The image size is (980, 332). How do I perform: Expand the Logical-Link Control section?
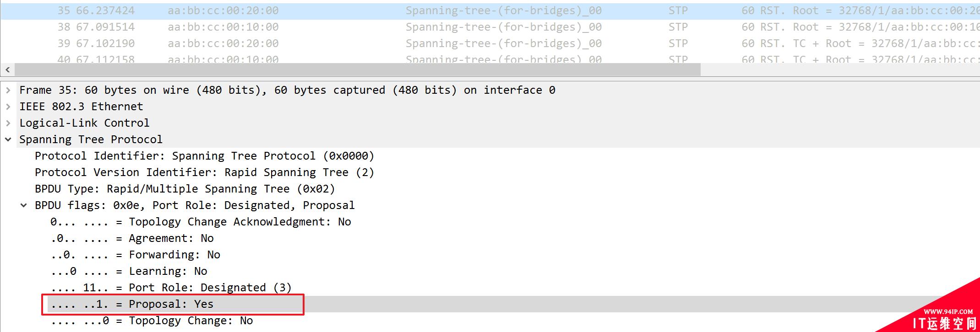[8, 123]
